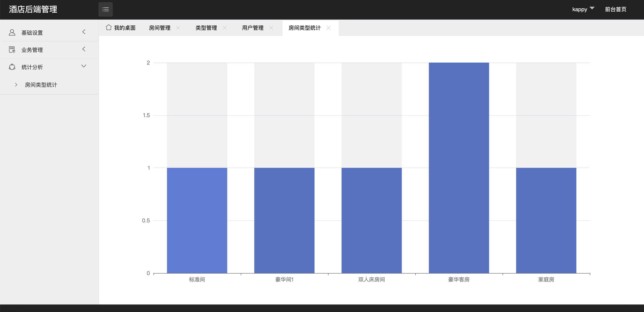Click the 双人床房间 bar in the chart
Viewport: 644px width, 312px height.
(371, 220)
